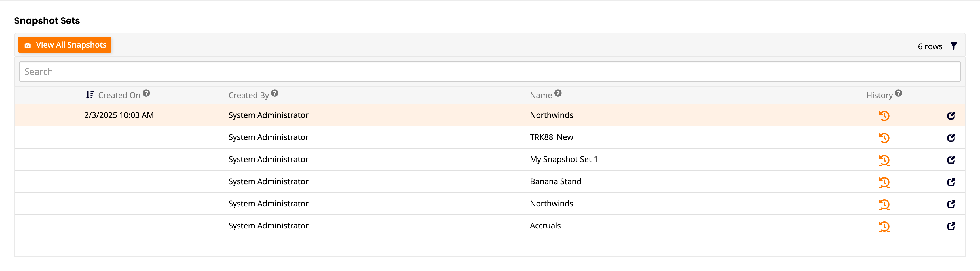
Task: Sort table by Name column header
Action: tap(540, 96)
